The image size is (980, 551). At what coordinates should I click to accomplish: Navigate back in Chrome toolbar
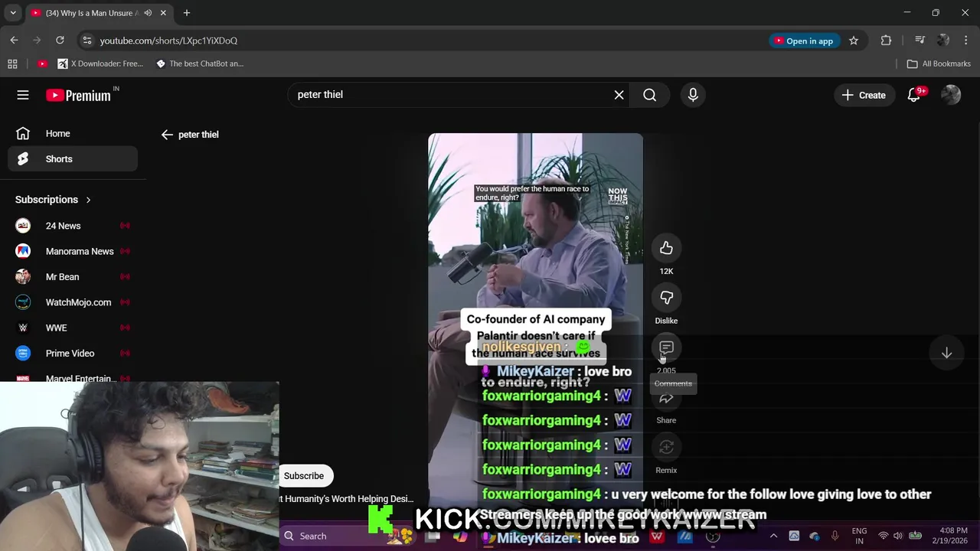click(14, 41)
